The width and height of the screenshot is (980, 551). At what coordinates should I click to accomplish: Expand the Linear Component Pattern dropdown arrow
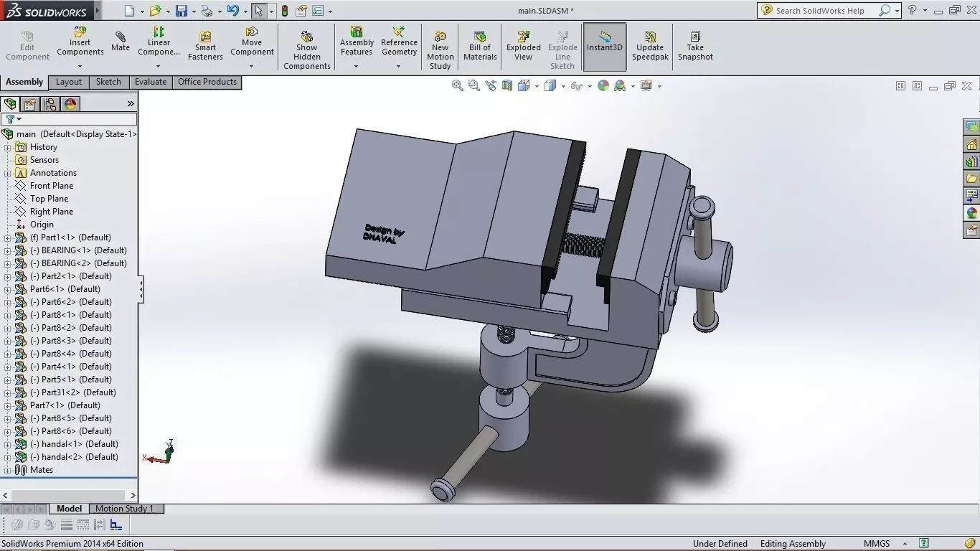click(158, 67)
